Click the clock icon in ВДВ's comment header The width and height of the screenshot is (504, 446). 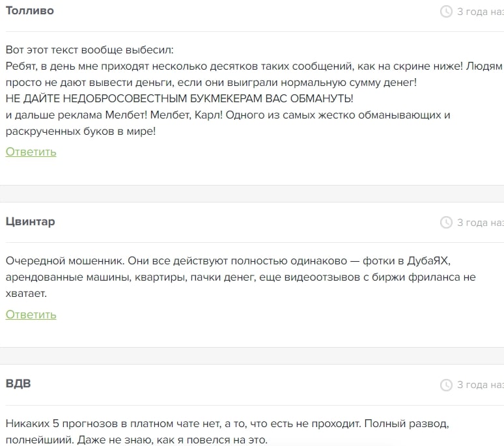pyautogui.click(x=446, y=385)
